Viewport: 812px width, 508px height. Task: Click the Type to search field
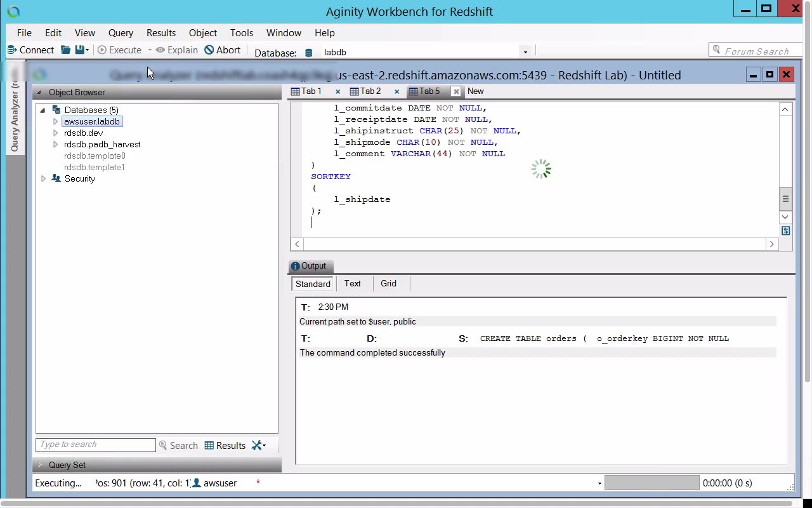click(95, 444)
